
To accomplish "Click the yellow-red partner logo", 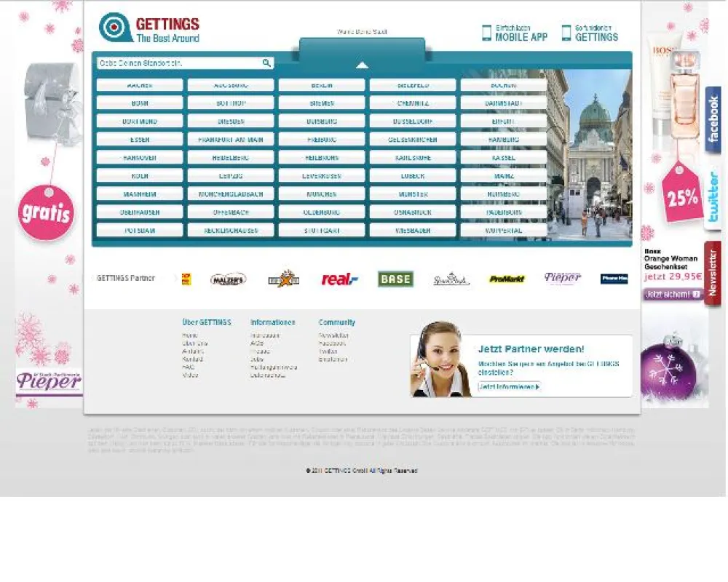I will pos(186,279).
